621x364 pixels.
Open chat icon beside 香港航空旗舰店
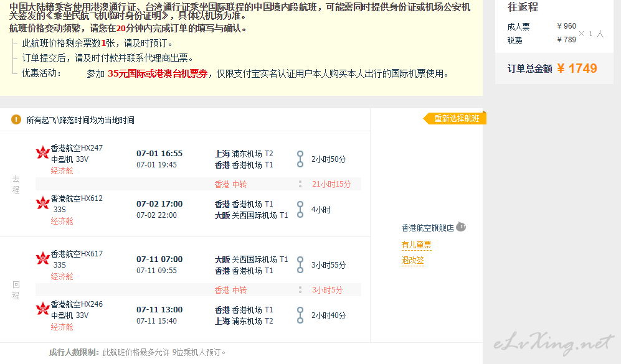[461, 227]
